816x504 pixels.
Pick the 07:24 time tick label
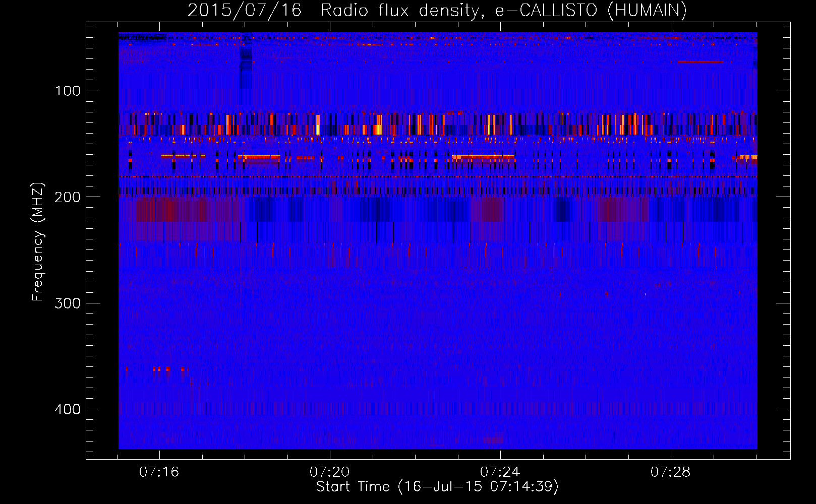click(x=500, y=472)
